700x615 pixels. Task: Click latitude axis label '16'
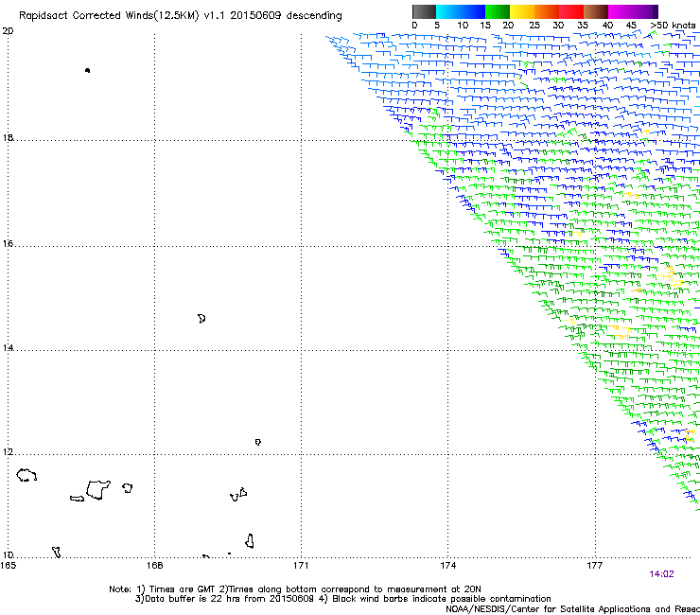click(8, 243)
